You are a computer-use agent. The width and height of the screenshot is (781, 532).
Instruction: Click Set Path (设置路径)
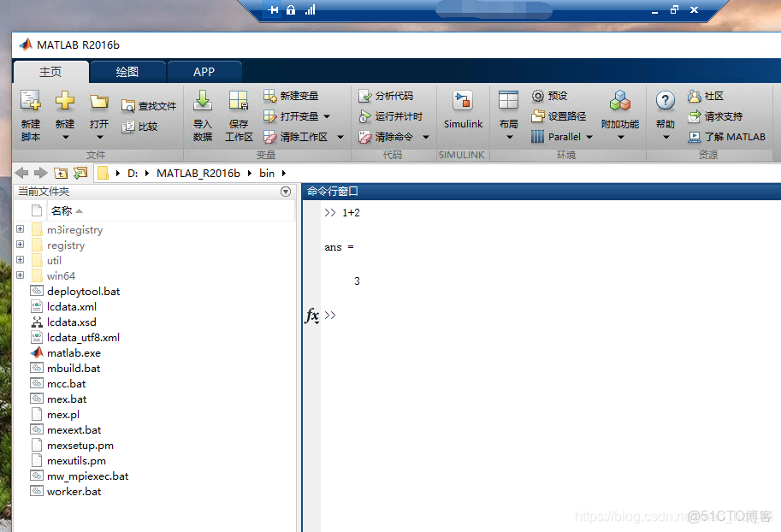point(559,116)
